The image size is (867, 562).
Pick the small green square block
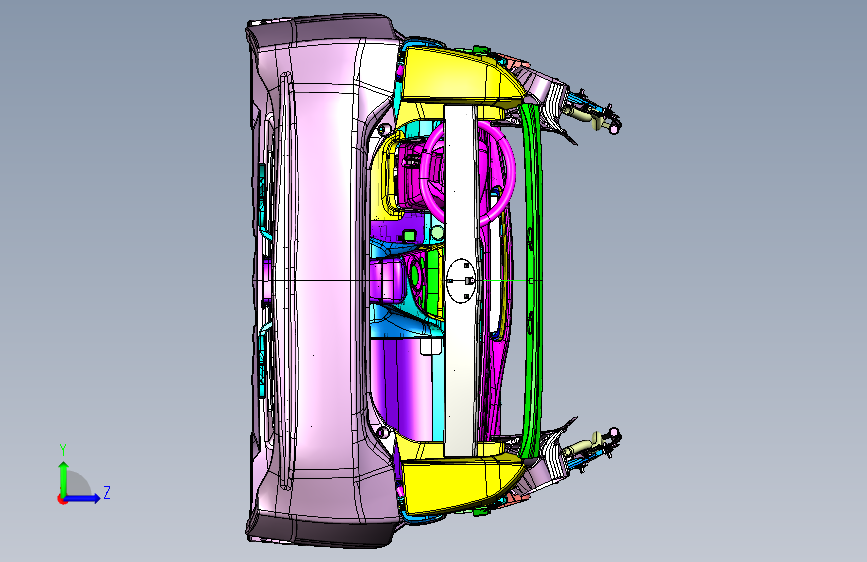coord(409,236)
